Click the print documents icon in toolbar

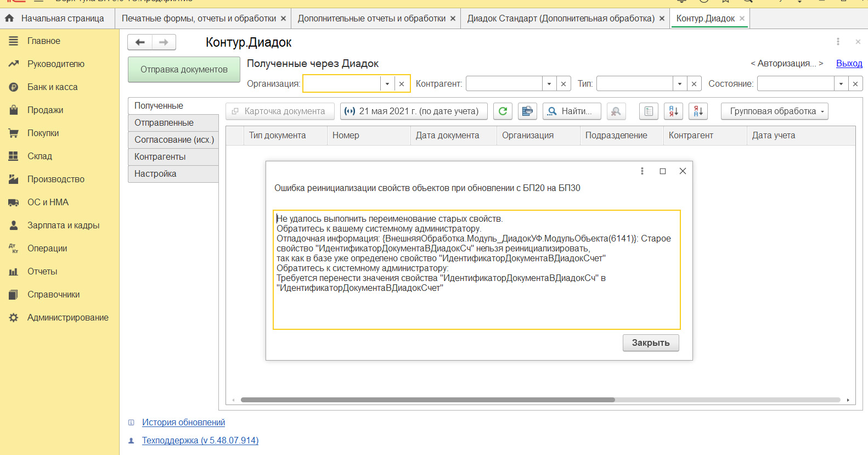coord(527,111)
